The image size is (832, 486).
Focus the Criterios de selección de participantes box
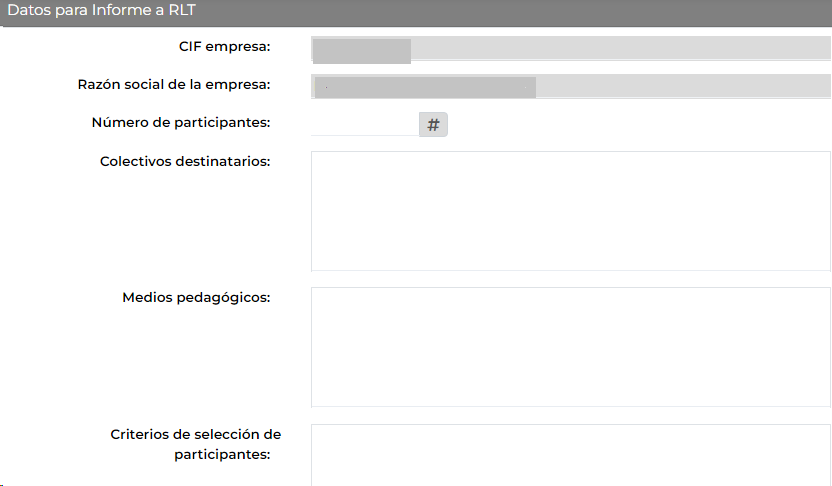click(570, 455)
